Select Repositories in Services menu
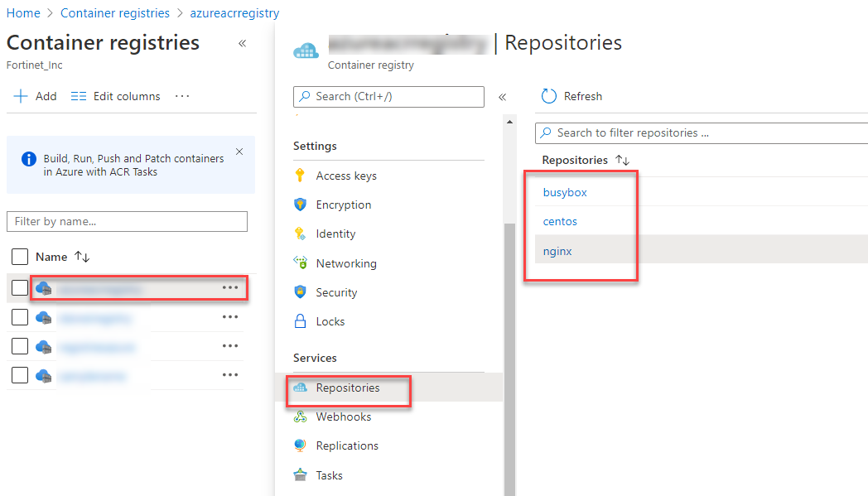This screenshot has width=868, height=496. (347, 388)
